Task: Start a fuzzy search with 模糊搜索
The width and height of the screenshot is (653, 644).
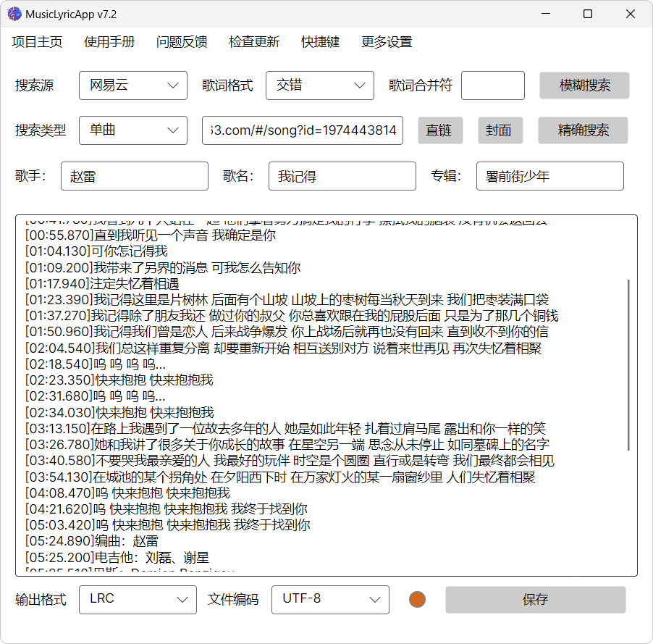Action: [x=582, y=85]
